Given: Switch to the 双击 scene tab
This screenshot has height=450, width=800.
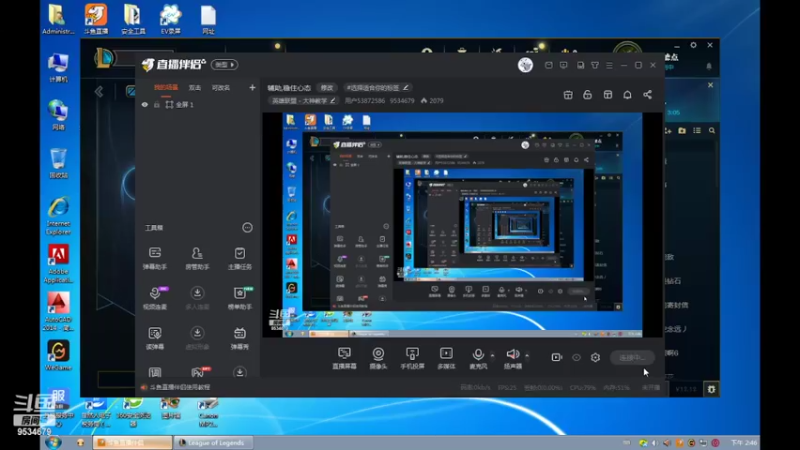Looking at the screenshot, I should [x=195, y=88].
